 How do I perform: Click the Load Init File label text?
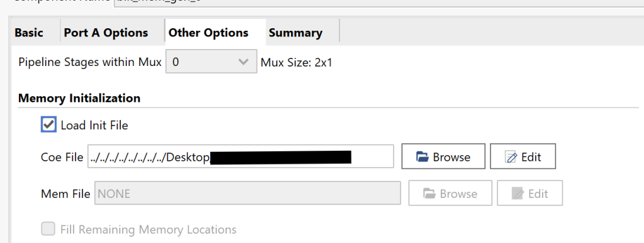[94, 125]
